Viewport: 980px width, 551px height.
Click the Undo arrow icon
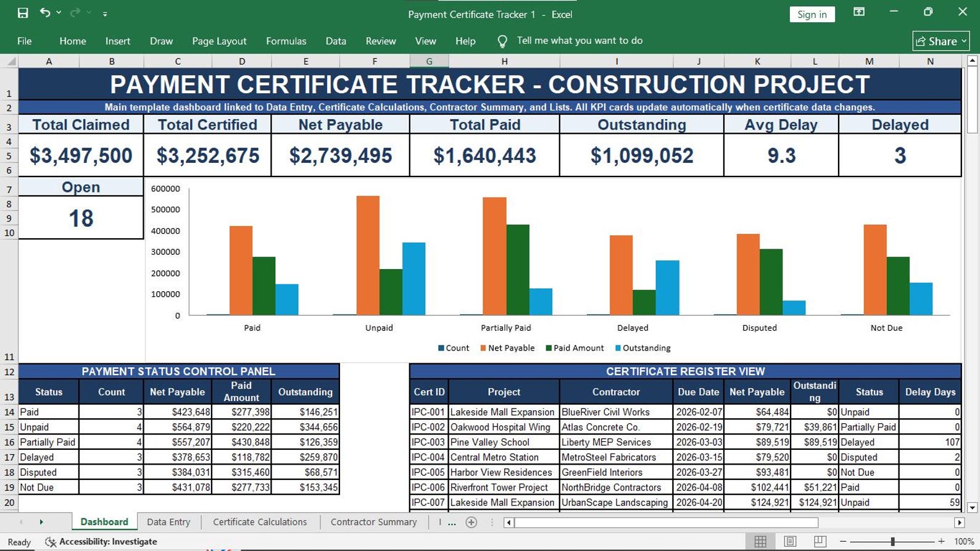(x=45, y=12)
